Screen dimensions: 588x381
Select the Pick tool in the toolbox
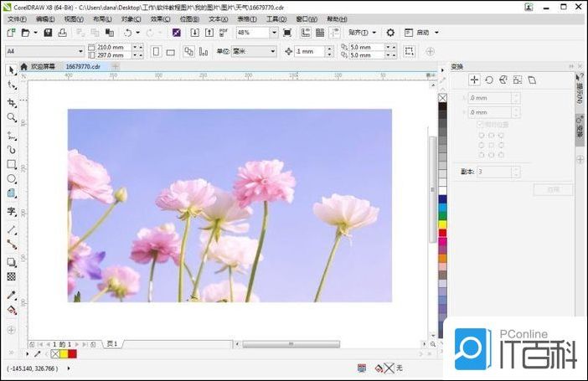click(12, 70)
